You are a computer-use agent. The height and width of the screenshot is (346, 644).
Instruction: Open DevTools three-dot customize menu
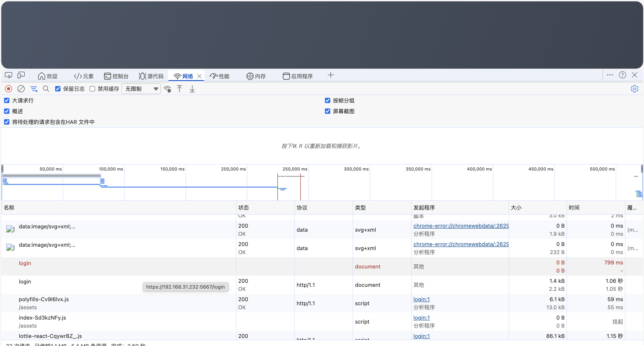(610, 75)
